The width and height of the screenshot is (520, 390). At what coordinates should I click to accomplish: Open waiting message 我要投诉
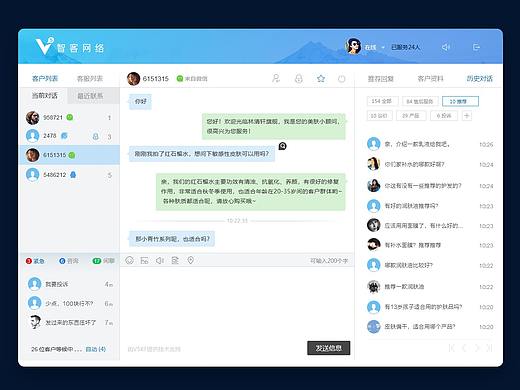click(70, 284)
